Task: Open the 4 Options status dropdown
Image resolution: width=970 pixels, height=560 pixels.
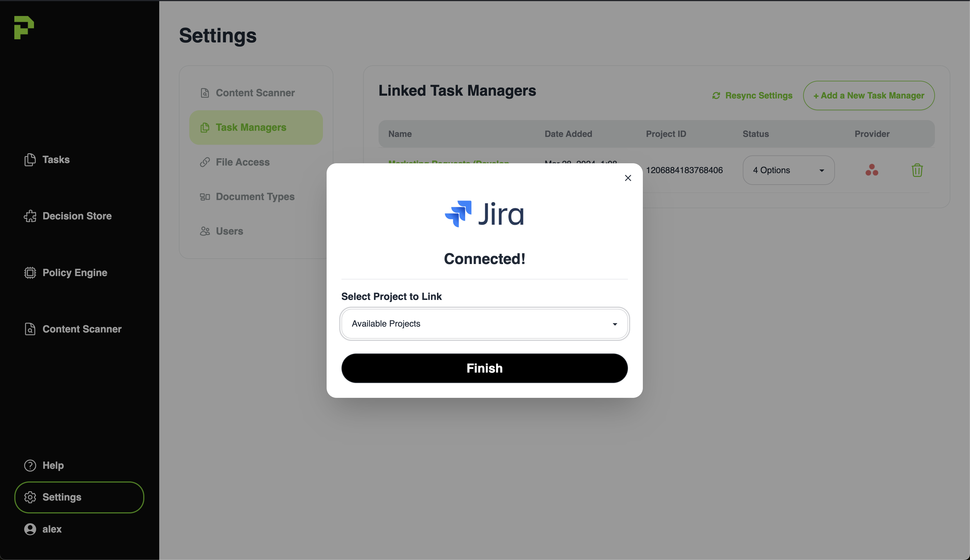Action: point(788,170)
